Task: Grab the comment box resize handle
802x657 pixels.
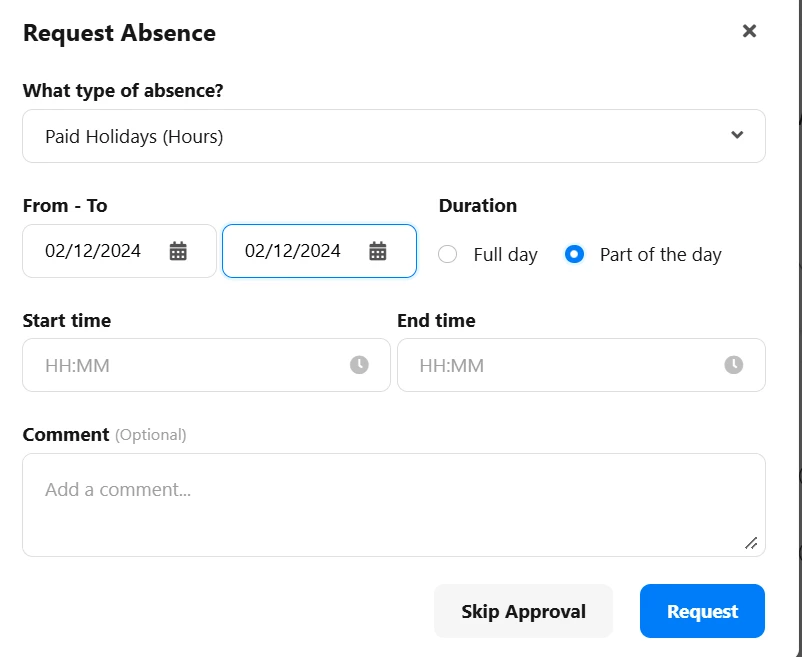Action: [x=751, y=543]
